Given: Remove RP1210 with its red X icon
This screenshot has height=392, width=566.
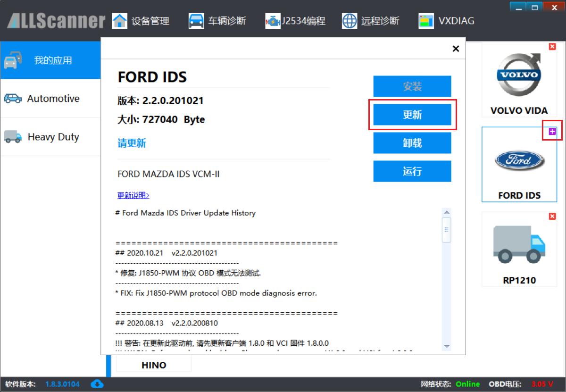Looking at the screenshot, I should [x=552, y=216].
